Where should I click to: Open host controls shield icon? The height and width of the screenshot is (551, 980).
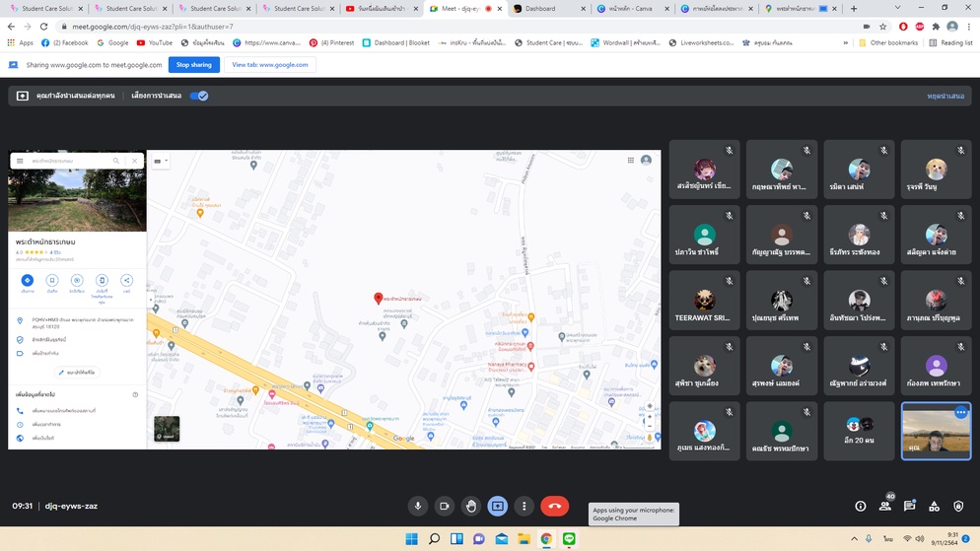(x=958, y=506)
